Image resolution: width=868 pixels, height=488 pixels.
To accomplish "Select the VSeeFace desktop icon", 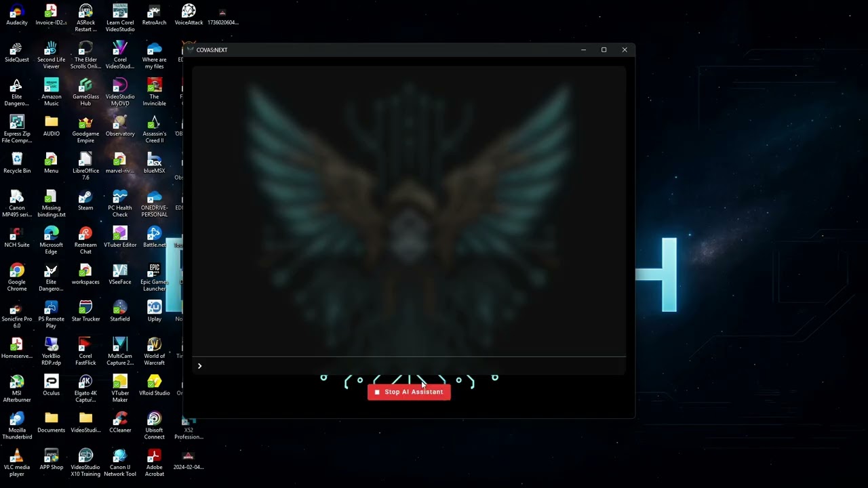I will [120, 274].
